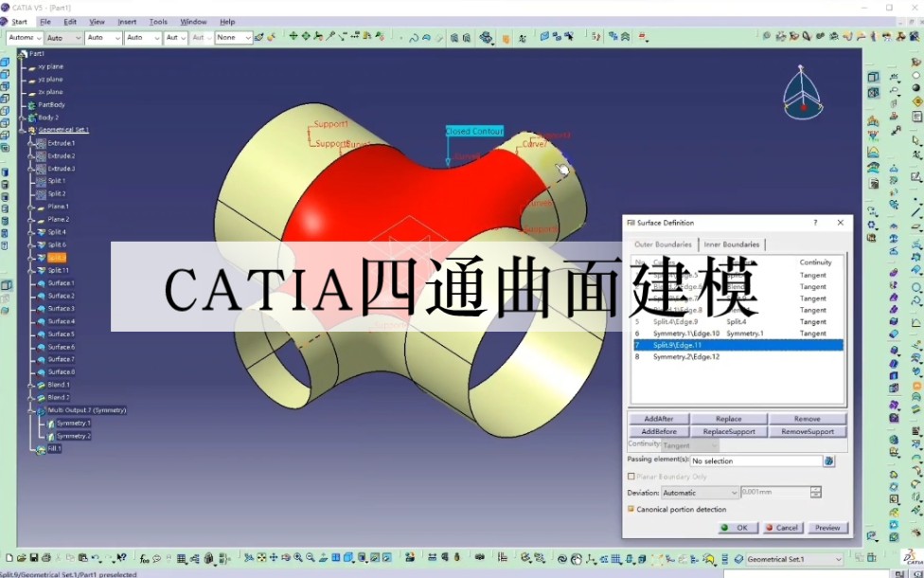This screenshot has width=924, height=578.
Task: Select Surface.5 in the specification tree
Action: pos(62,334)
